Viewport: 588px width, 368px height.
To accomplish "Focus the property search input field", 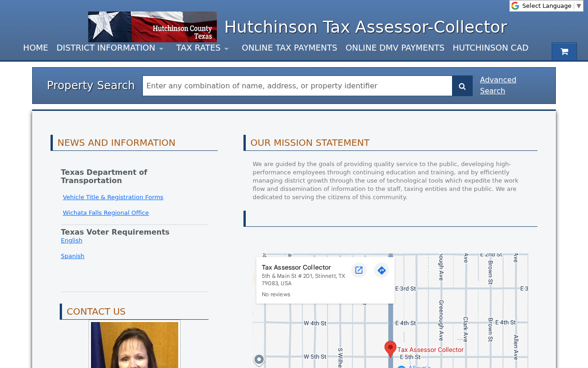I will tap(297, 86).
